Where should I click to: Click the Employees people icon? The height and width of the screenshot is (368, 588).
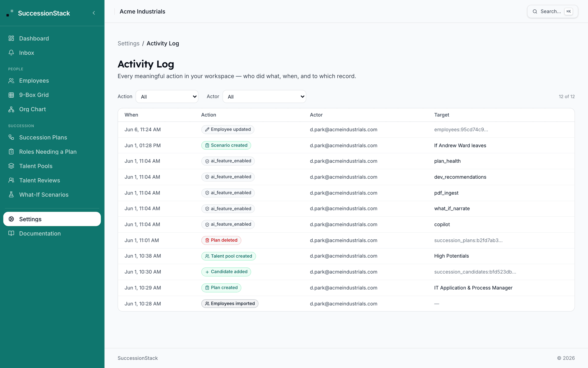11,80
